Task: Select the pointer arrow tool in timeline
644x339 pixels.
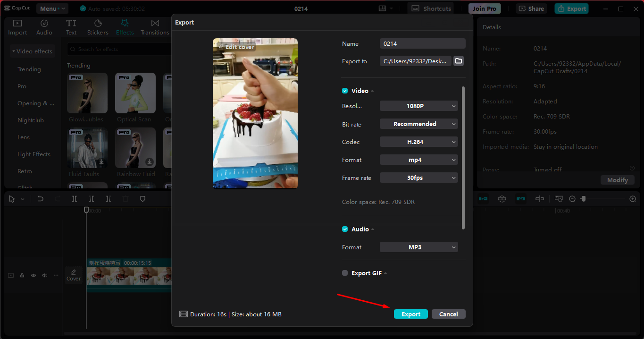Action: 12,199
